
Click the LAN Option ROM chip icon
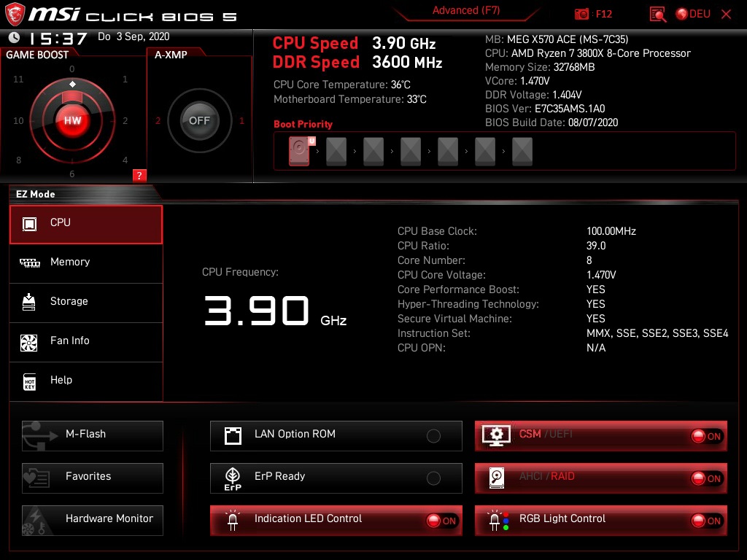233,436
